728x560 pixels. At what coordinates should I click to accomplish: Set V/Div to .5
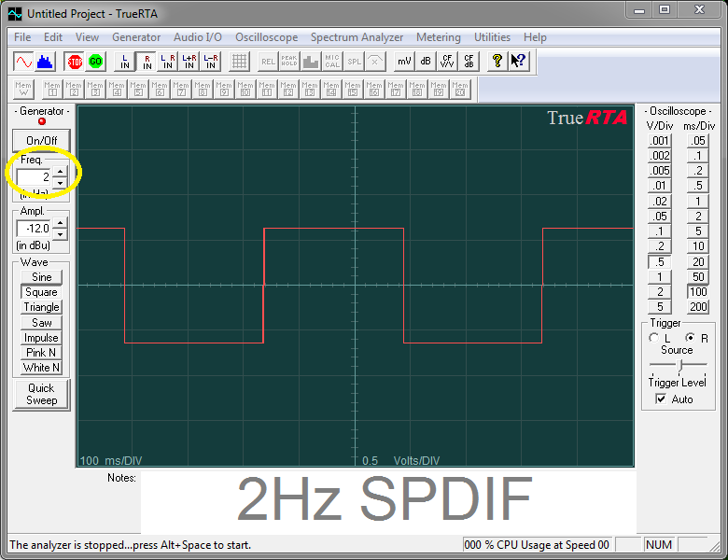pos(659,262)
